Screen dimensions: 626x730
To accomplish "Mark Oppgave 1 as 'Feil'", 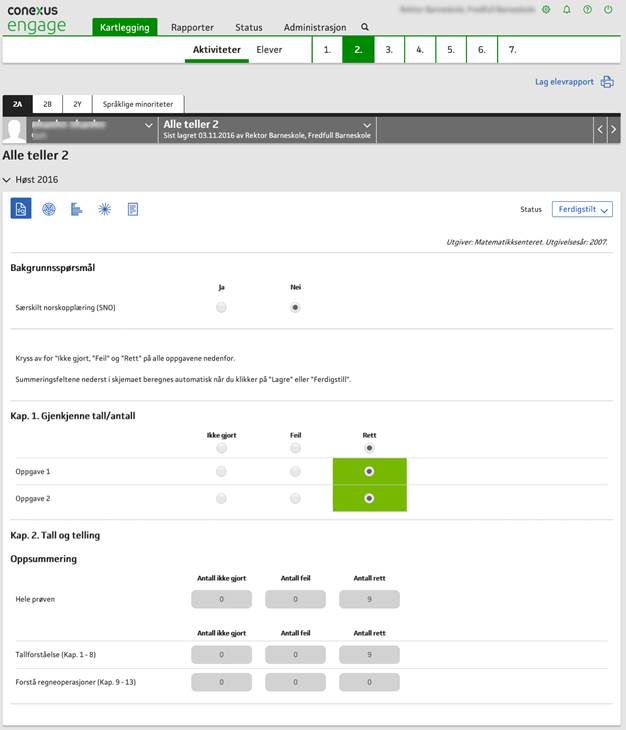I will pos(295,471).
